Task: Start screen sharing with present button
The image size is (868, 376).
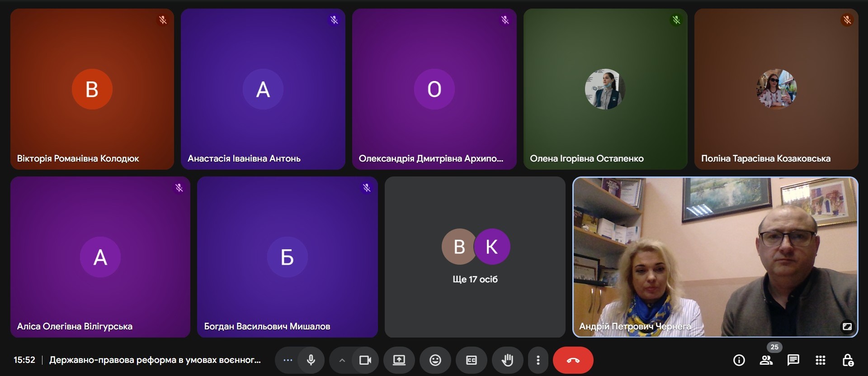Action: [x=399, y=360]
